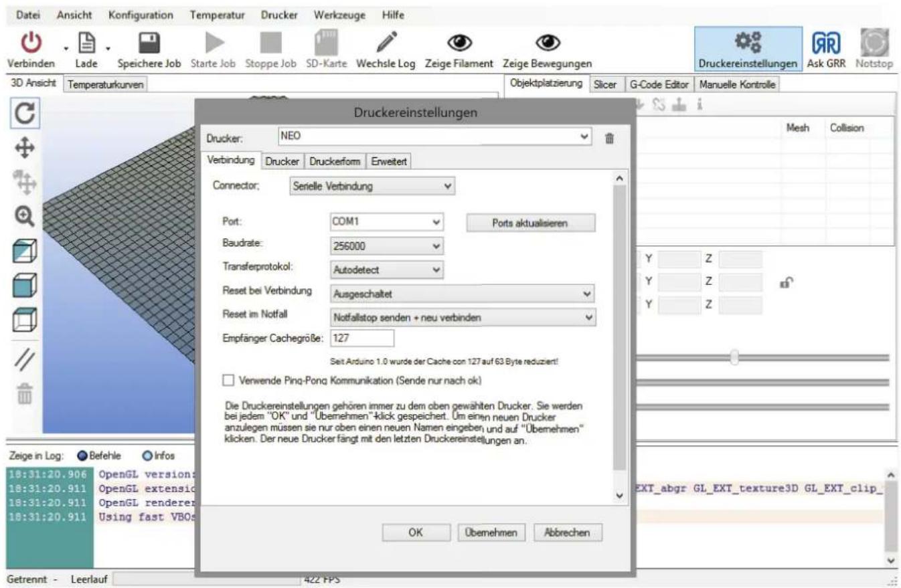Open the Connector Serielle Verbindung dropdown
Screen dimensions: 901x588
point(448,187)
